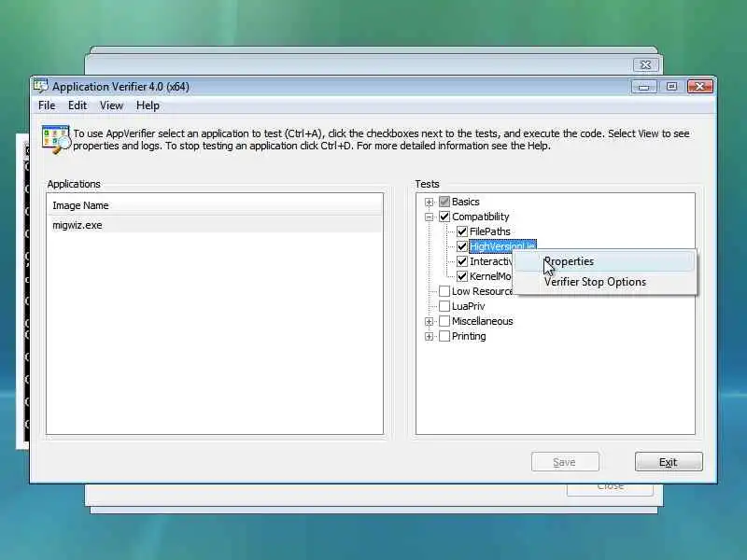Image resolution: width=747 pixels, height=560 pixels.
Task: Select the Miscellaneous test label
Action: 482,321
